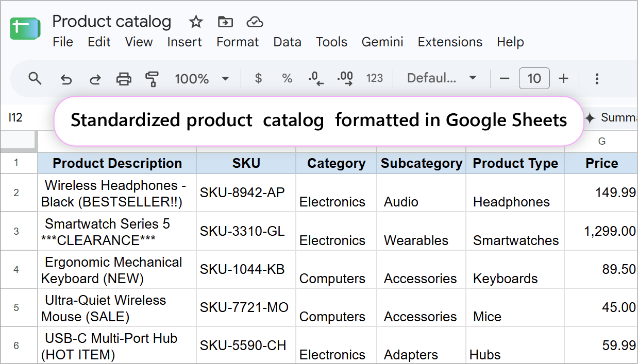
Task: Open the Format menu
Action: tap(238, 42)
